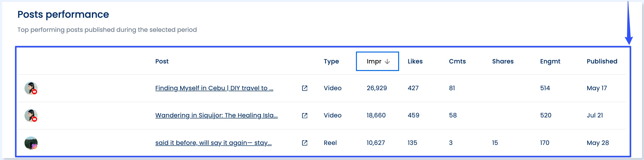Screen dimensions: 644x160
Task: Sort posts by Cmts column
Action: 457,62
